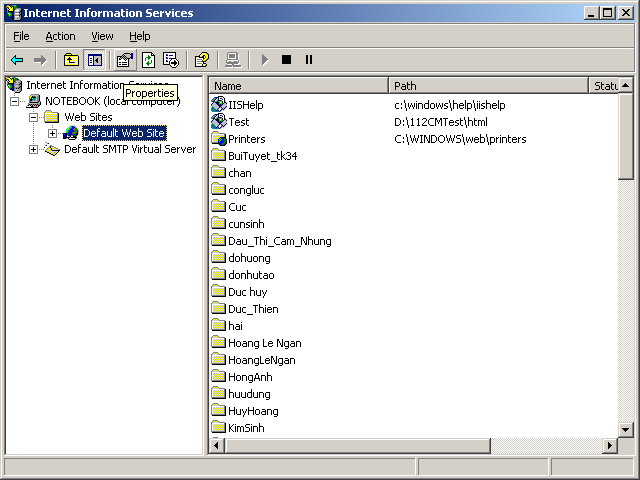Open the File menu

point(21,36)
